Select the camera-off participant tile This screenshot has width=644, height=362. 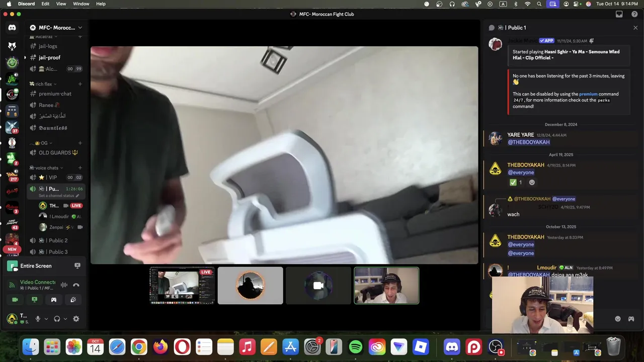click(318, 286)
